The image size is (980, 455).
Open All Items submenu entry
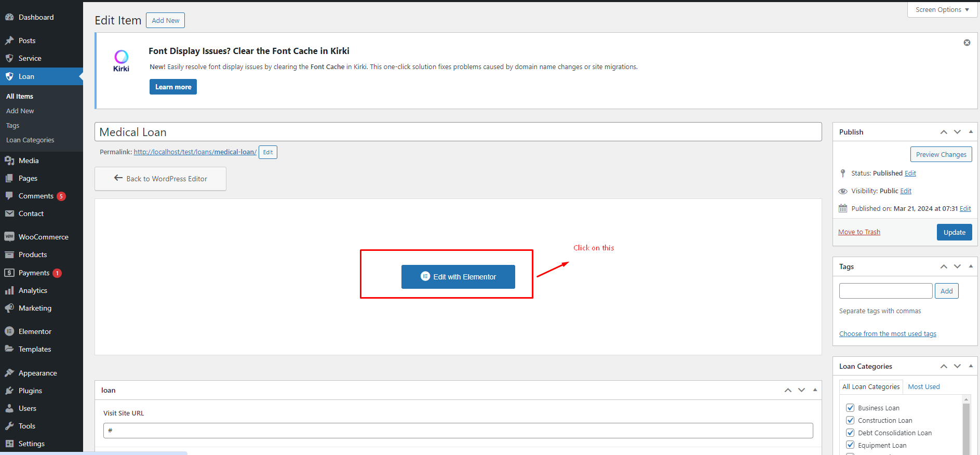pyautogui.click(x=20, y=96)
